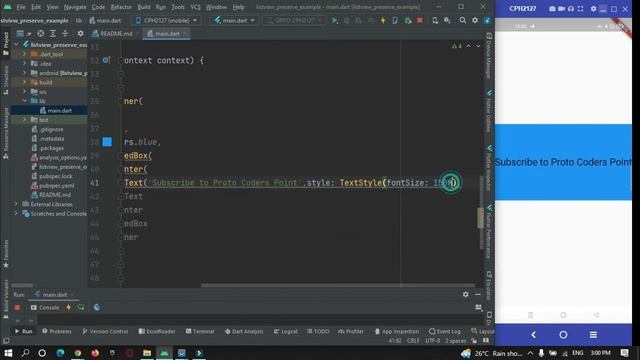Expand the android folder in project tree

[24, 73]
